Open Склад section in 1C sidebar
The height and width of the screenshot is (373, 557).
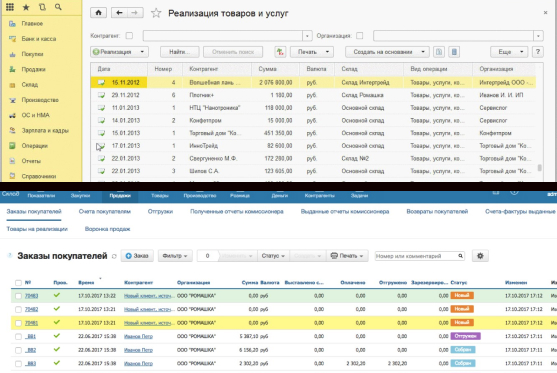[29, 85]
